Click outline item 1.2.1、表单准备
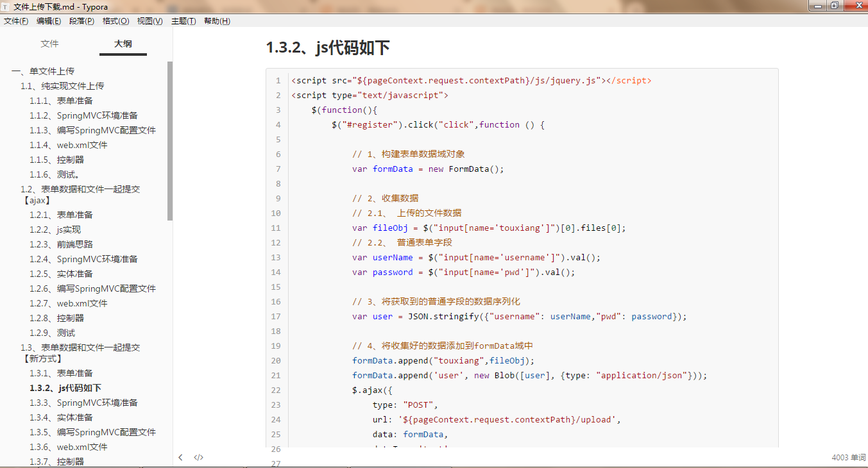The height and width of the screenshot is (468, 868). tap(61, 215)
